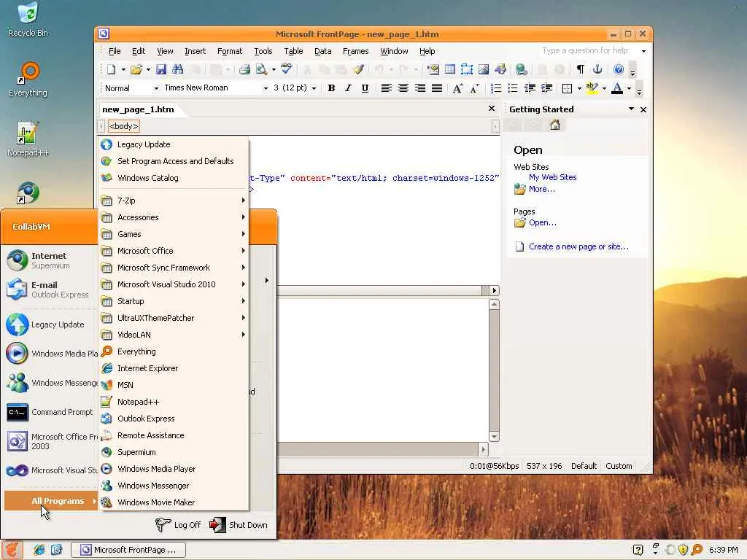Click the Find binoculars icon
The height and width of the screenshot is (560, 747).
pos(178,69)
